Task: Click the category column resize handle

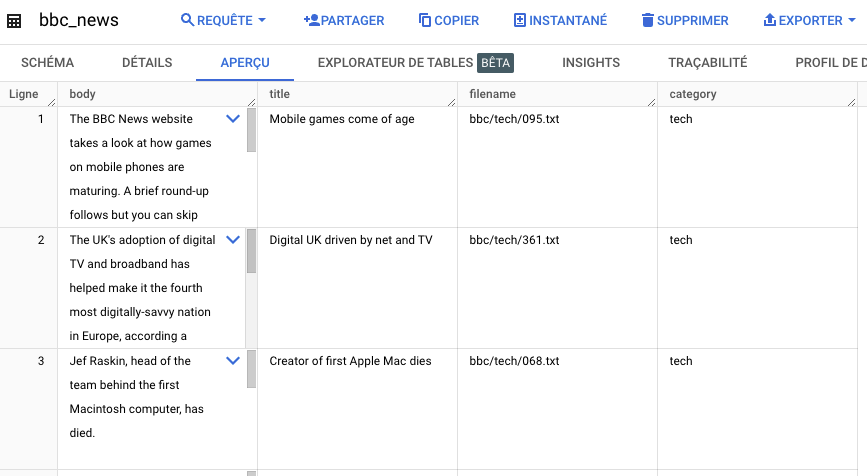Action: click(852, 102)
